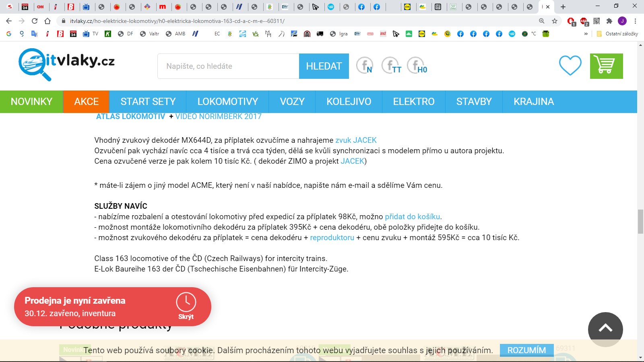The image size is (644, 362).
Task: Open the VOZY menu
Action: [x=292, y=102]
